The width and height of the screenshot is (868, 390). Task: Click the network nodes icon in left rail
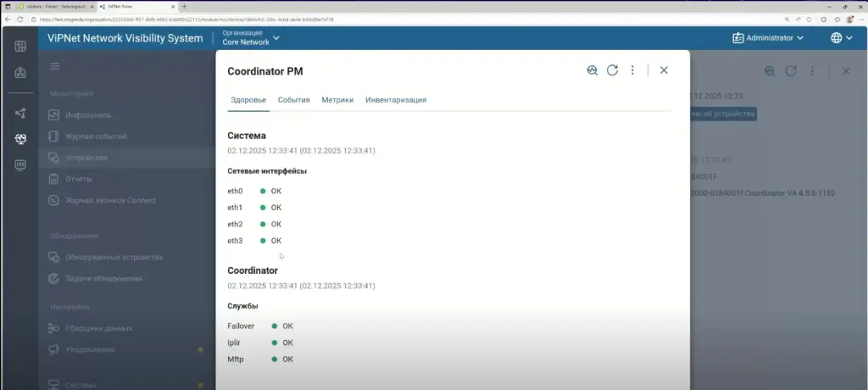tap(20, 113)
